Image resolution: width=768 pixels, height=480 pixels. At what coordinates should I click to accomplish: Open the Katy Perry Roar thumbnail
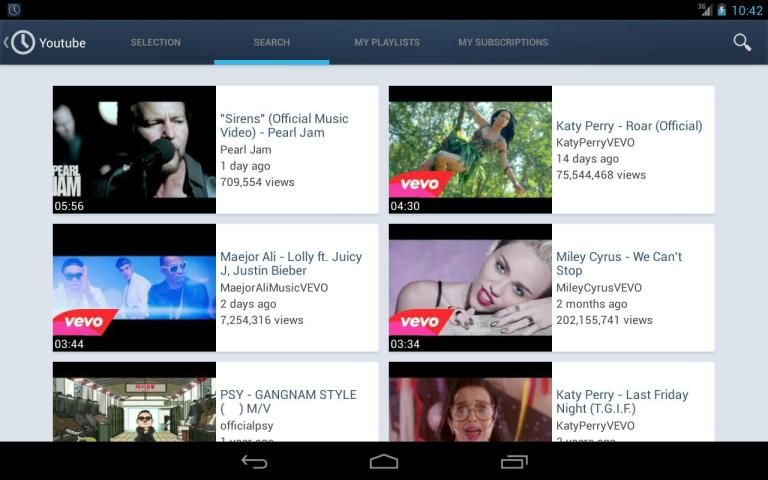point(470,149)
